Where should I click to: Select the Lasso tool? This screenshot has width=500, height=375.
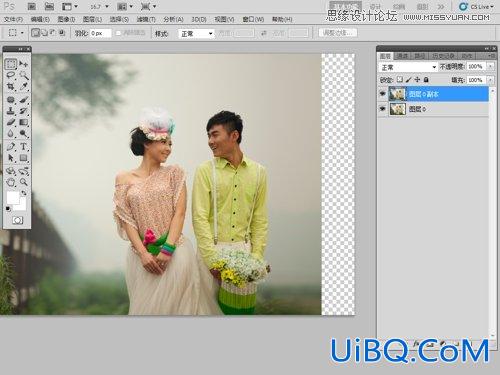[11, 75]
